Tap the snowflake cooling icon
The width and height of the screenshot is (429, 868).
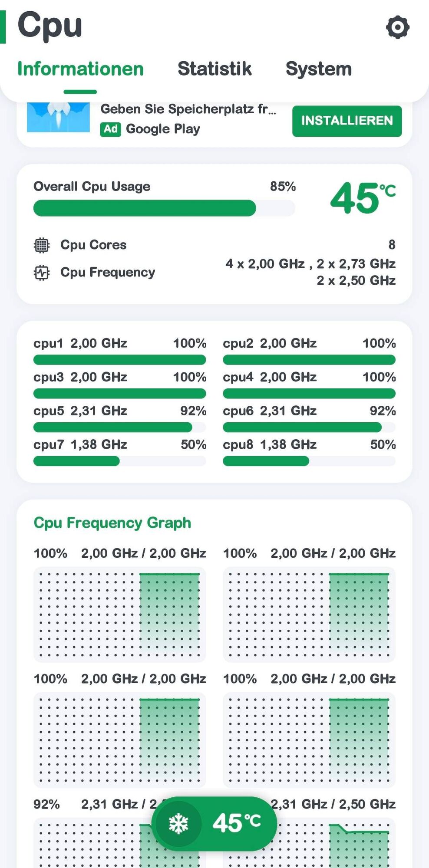point(178,823)
